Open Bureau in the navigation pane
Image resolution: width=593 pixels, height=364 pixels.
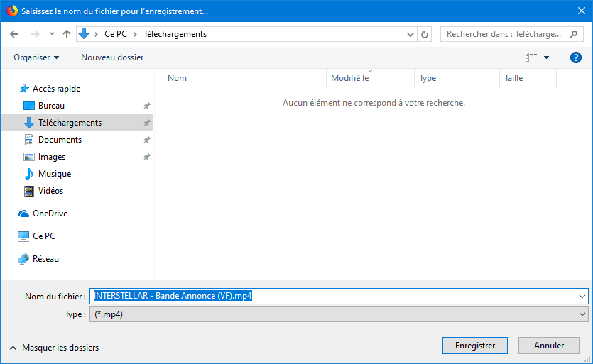[x=51, y=106]
